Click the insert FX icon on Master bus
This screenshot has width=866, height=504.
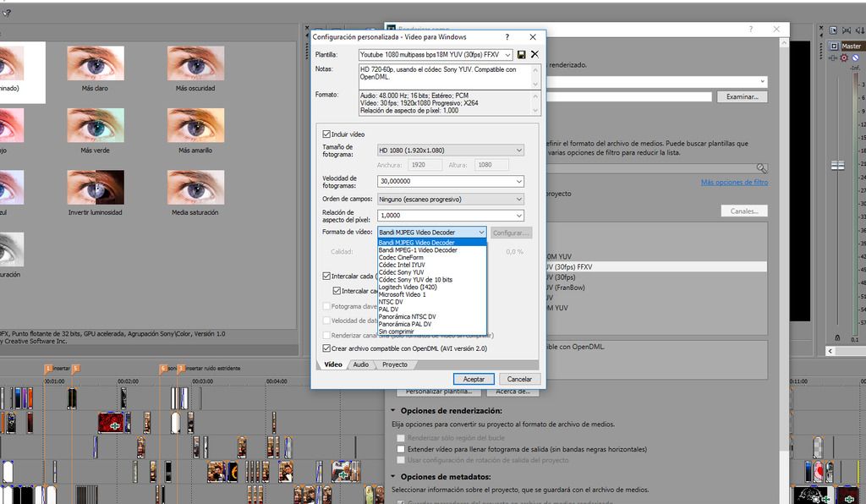tap(833, 58)
